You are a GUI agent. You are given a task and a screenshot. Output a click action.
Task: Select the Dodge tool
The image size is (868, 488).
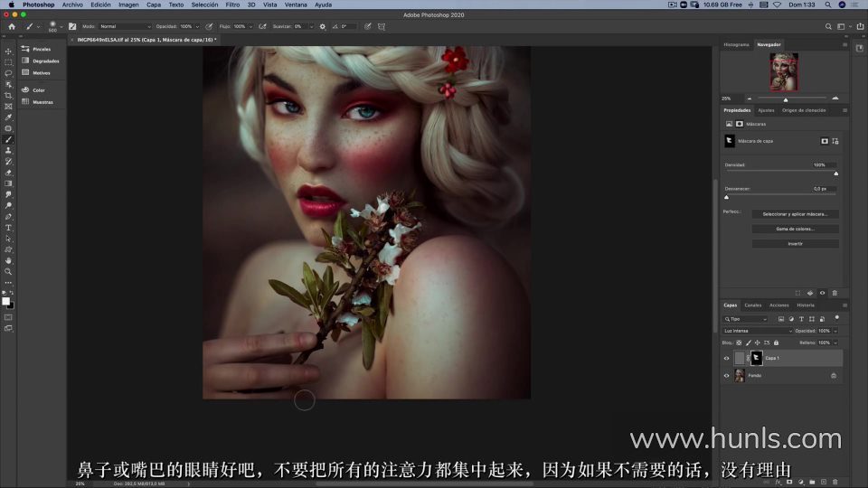[x=8, y=206]
